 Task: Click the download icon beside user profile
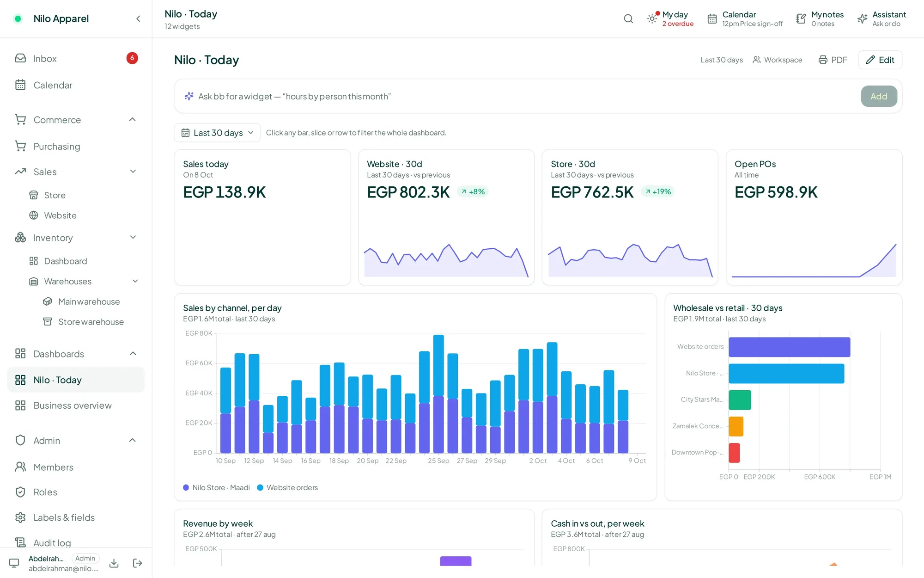click(114, 563)
